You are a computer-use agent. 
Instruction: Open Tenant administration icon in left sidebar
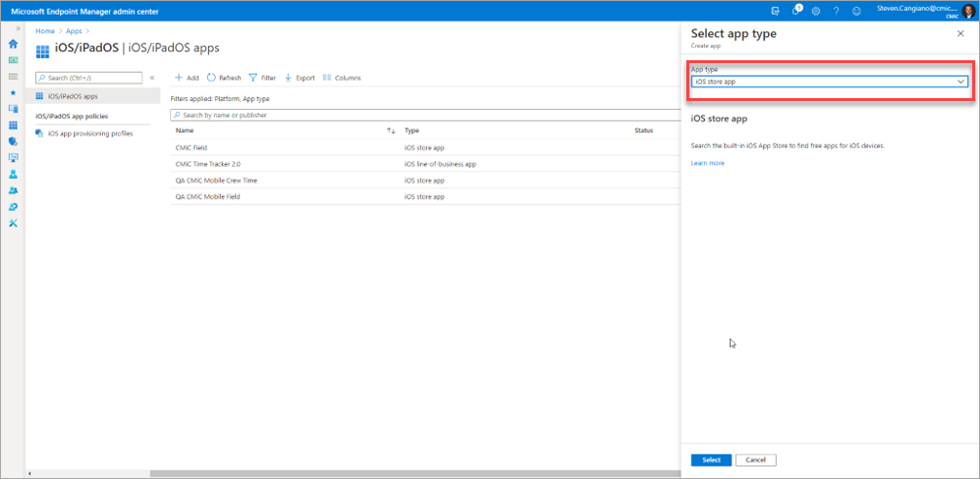(x=13, y=207)
